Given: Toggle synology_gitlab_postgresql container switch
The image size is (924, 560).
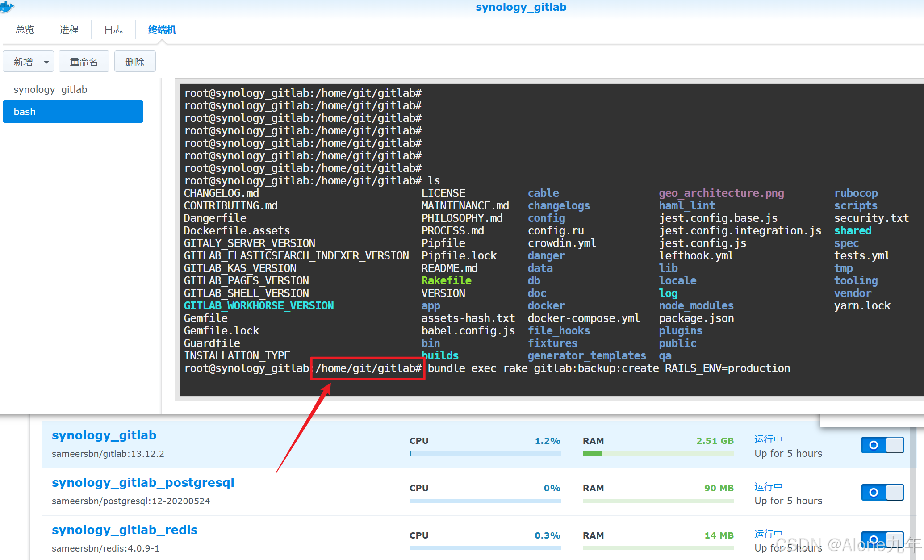Looking at the screenshot, I should click(x=882, y=492).
